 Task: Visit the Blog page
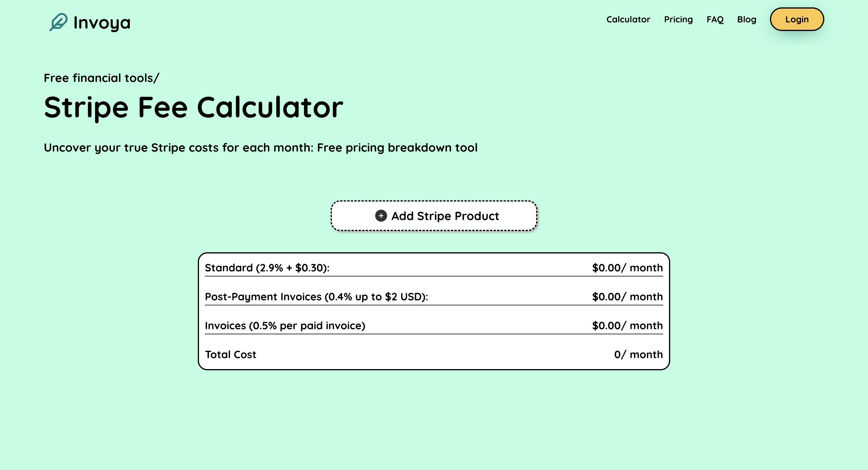pyautogui.click(x=747, y=19)
